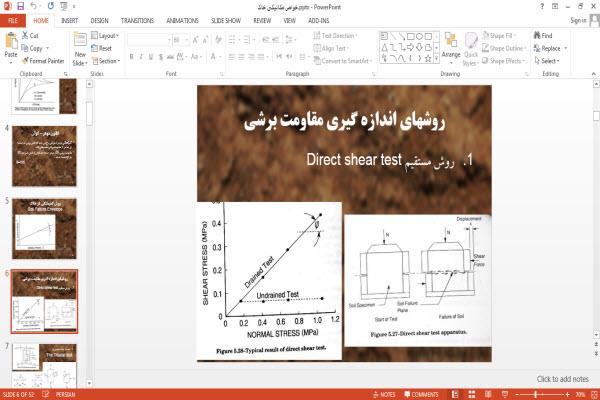Click Reset slide icon
The width and height of the screenshot is (600, 400).
(95, 48)
